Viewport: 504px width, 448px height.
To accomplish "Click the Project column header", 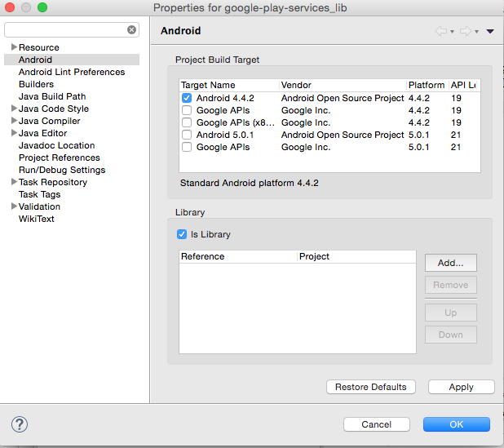I will (356, 256).
